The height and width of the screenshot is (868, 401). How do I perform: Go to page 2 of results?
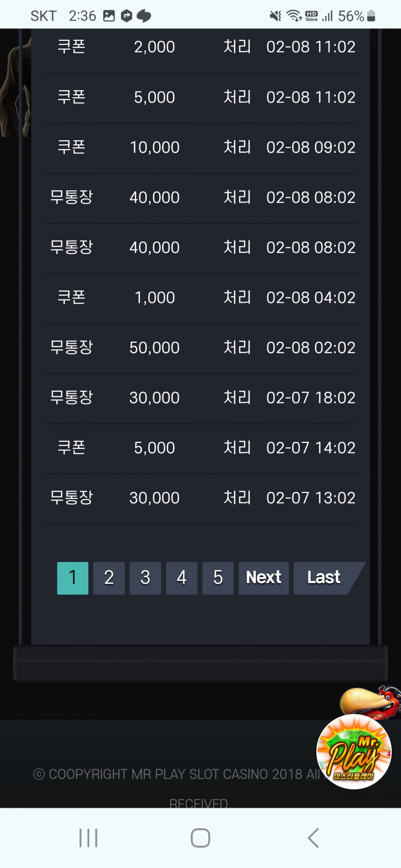click(x=109, y=578)
